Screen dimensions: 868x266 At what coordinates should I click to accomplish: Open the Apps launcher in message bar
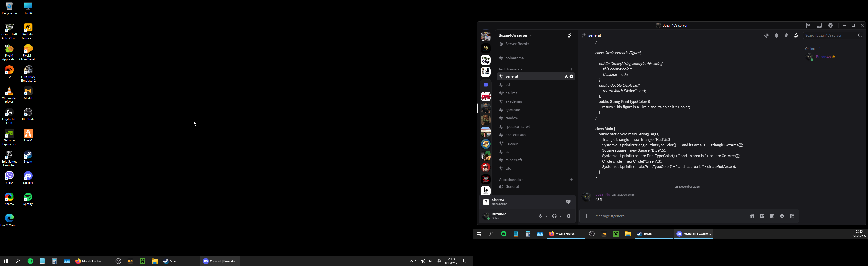(792, 216)
